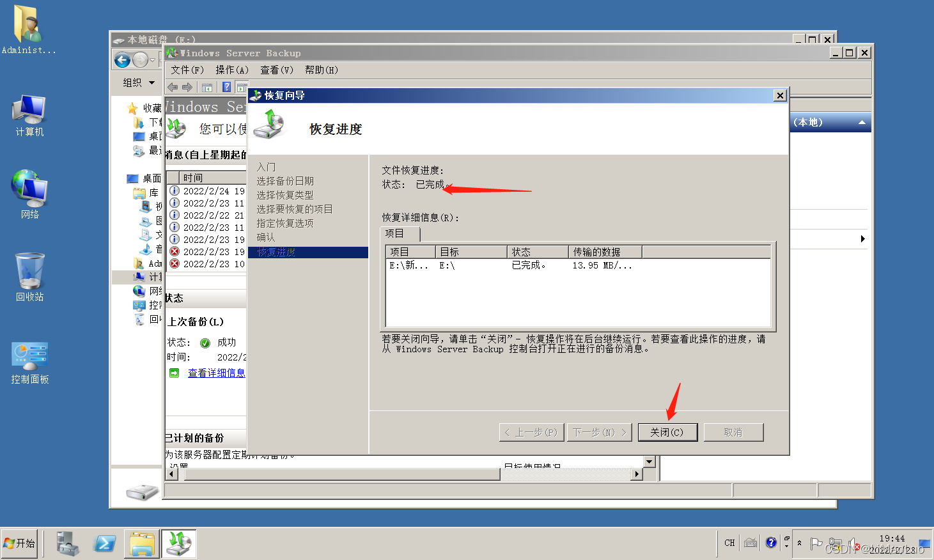Click info icon for 2022/2/22 21 message

pyautogui.click(x=174, y=215)
